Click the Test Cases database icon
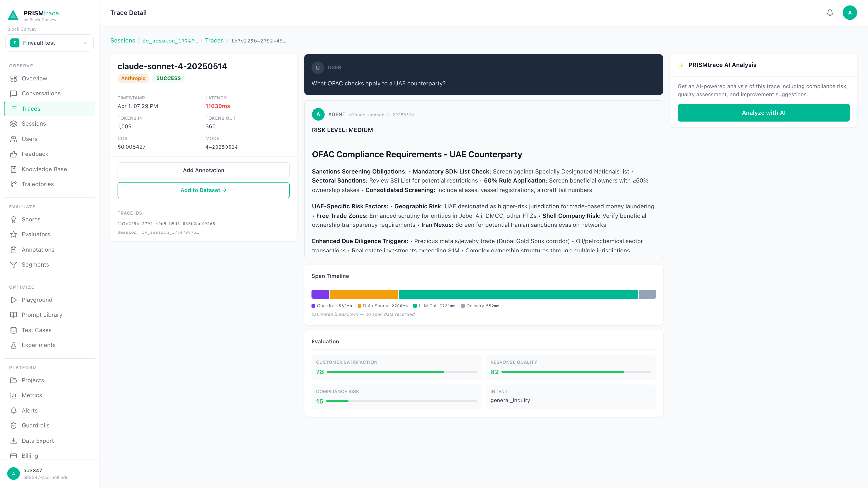Screen dimensions: 868x488 tap(14, 330)
